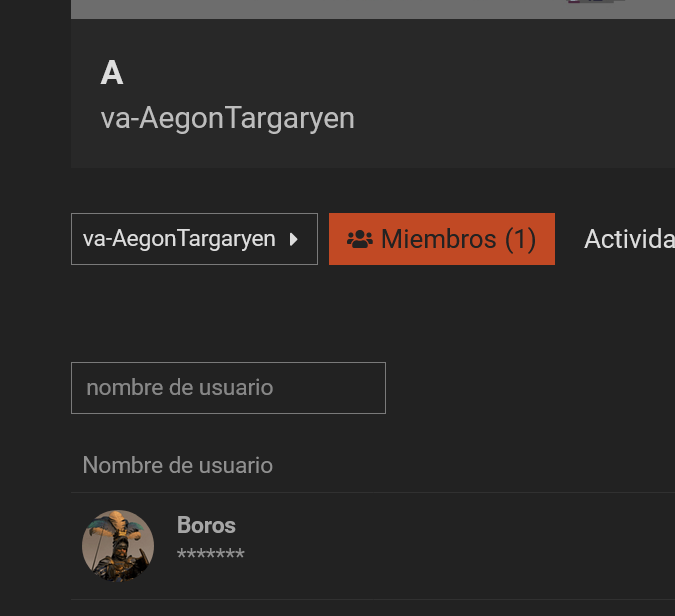Click the large A heading
Image resolution: width=675 pixels, height=616 pixels.
coord(112,73)
